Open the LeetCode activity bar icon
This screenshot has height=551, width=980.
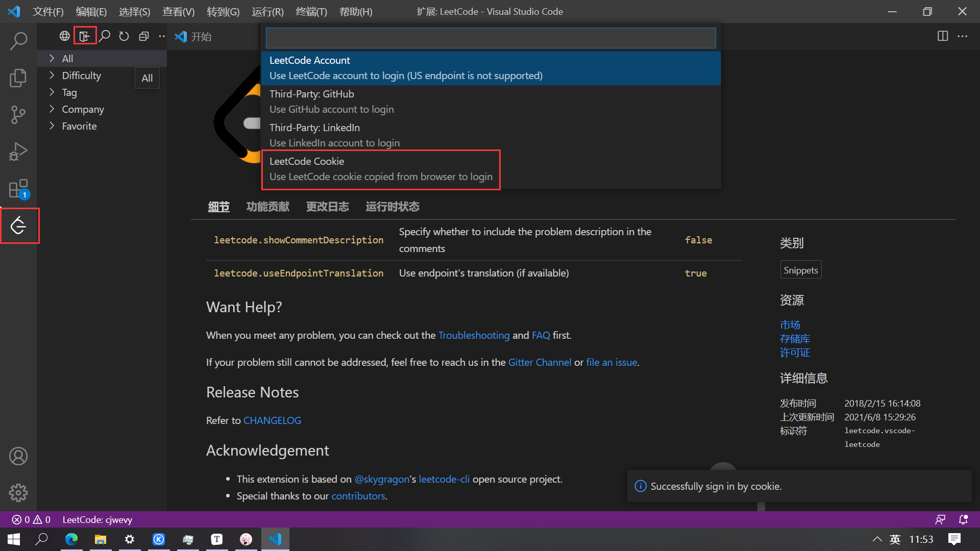click(x=18, y=226)
